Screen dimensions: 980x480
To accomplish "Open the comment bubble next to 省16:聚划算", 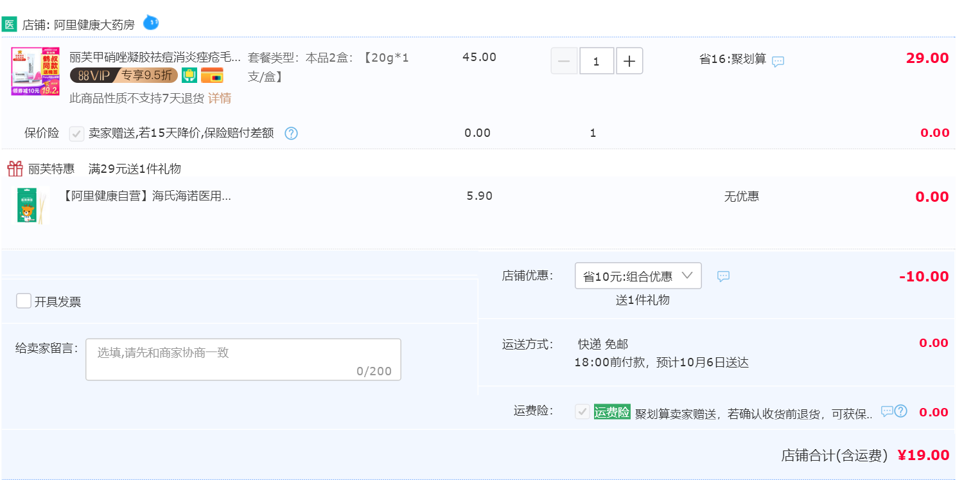I will pos(778,61).
